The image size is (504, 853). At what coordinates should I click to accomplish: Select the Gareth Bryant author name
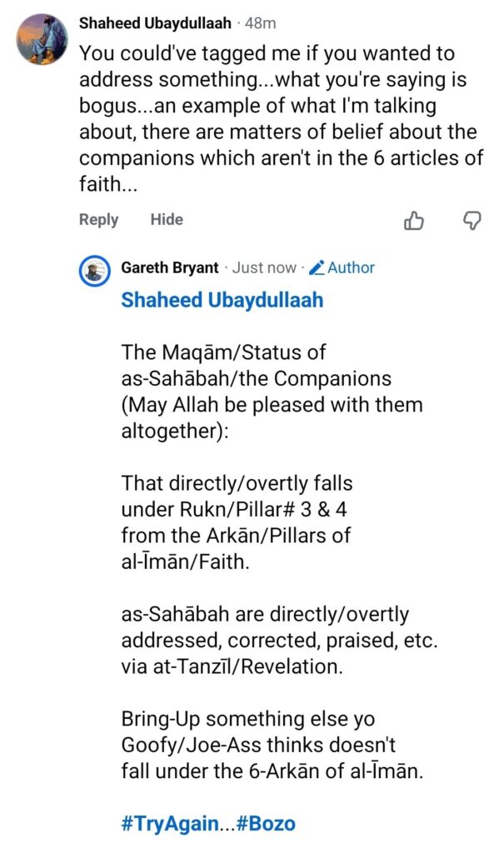(170, 268)
